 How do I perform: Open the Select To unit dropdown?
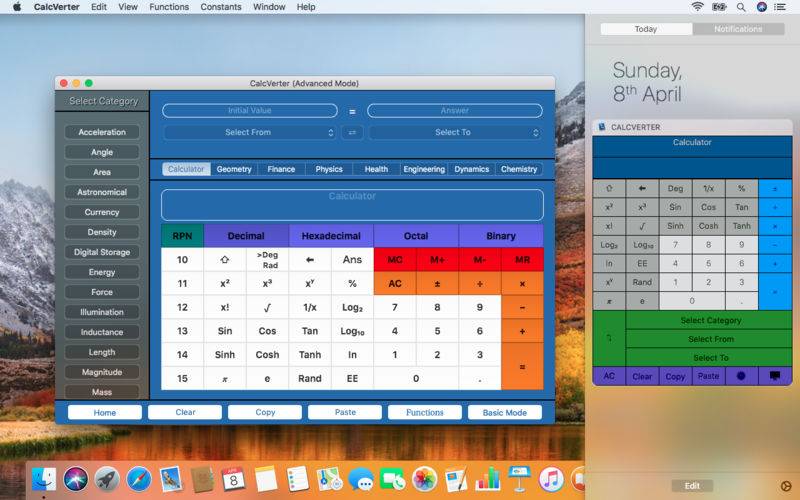[455, 133]
